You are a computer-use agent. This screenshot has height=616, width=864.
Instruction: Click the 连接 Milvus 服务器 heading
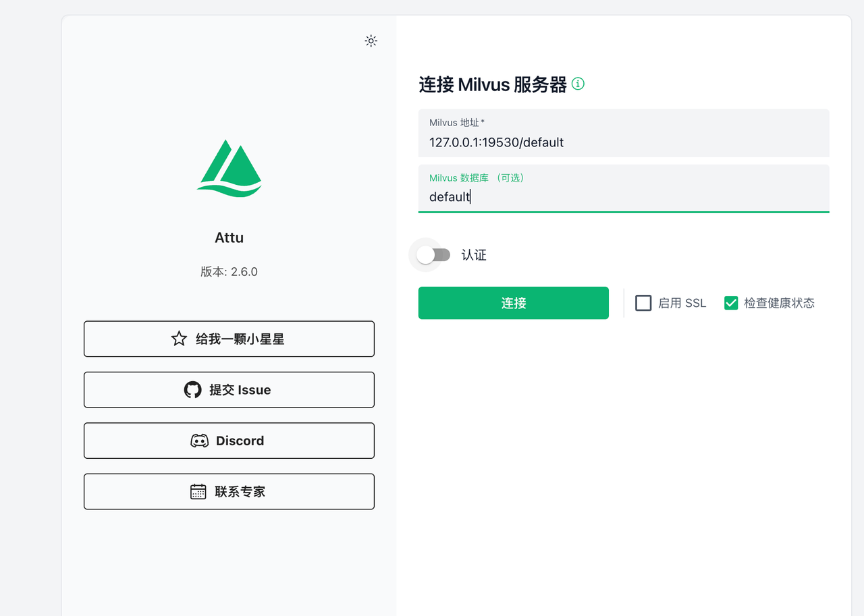click(493, 84)
